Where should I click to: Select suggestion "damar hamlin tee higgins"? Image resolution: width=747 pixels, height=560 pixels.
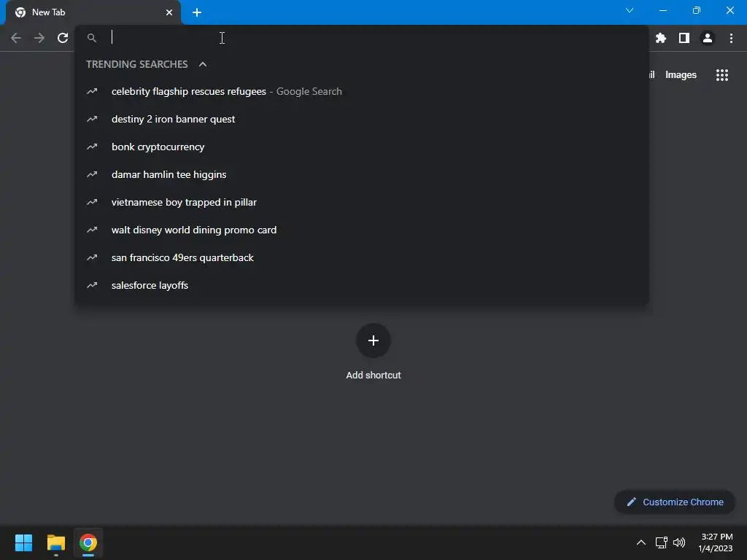(x=362, y=174)
